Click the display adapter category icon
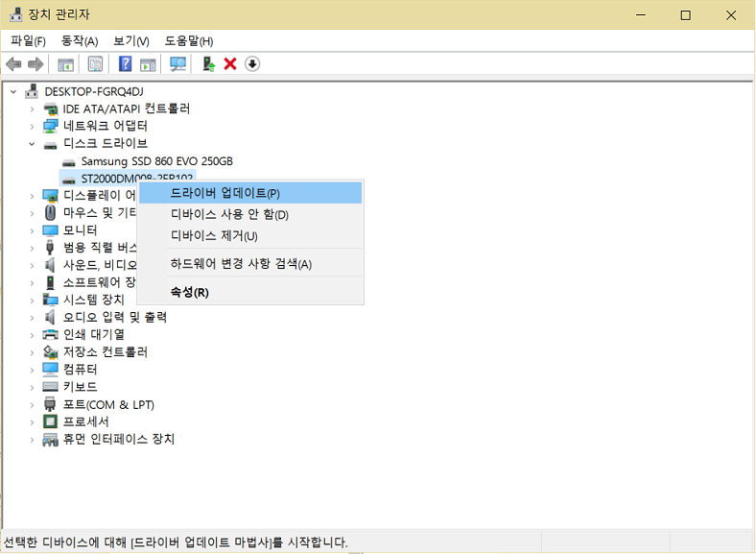This screenshot has height=554, width=756. coord(51,196)
